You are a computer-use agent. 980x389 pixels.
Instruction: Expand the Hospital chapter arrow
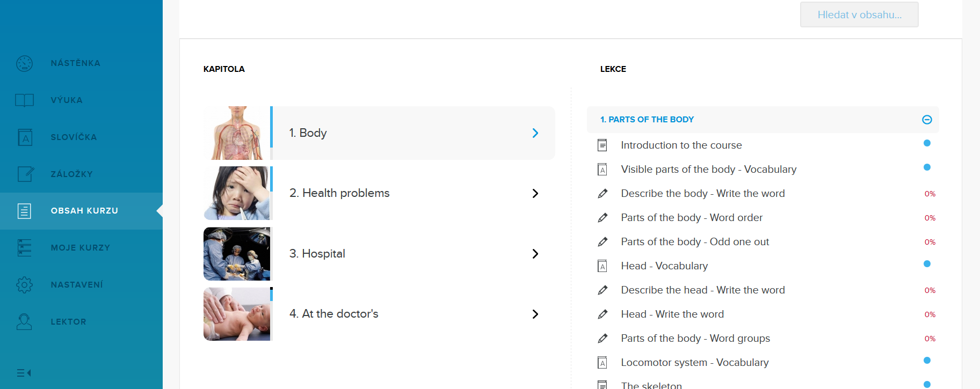[535, 254]
